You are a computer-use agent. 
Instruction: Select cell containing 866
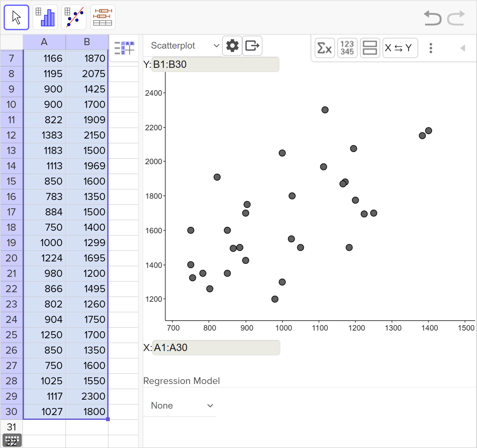[x=44, y=289]
